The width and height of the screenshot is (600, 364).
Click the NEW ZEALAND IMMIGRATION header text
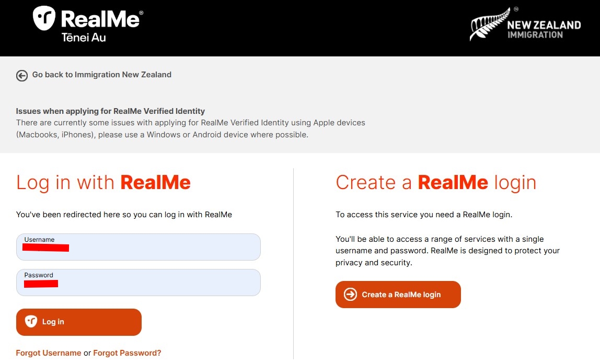coord(544,29)
